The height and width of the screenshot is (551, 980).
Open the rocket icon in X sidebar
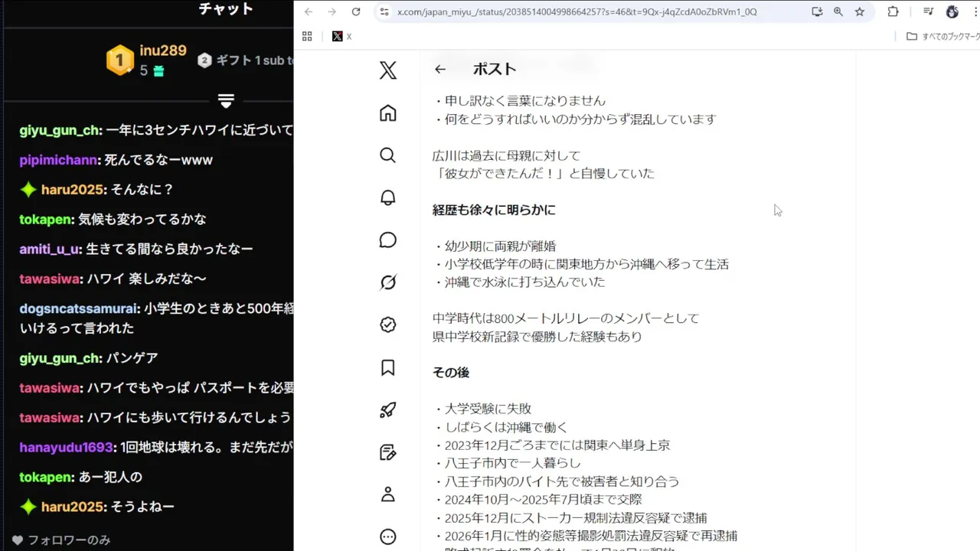388,410
